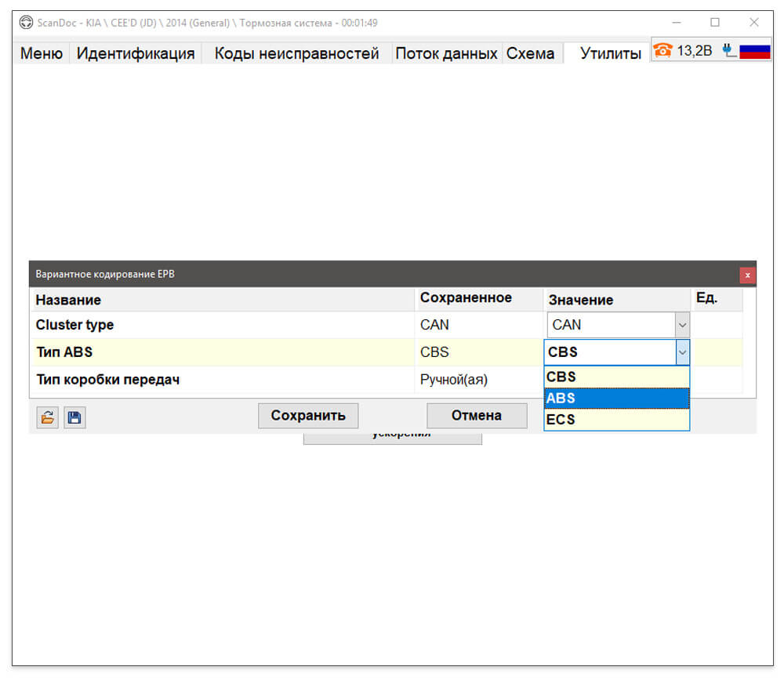Go to the Поток данных tab
This screenshot has height=681, width=784.
point(446,53)
